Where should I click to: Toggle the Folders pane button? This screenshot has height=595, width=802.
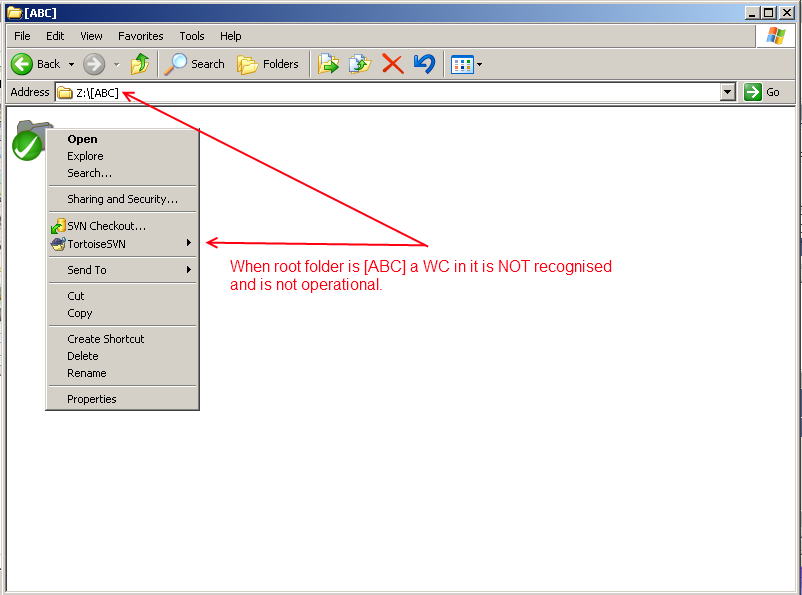(268, 64)
